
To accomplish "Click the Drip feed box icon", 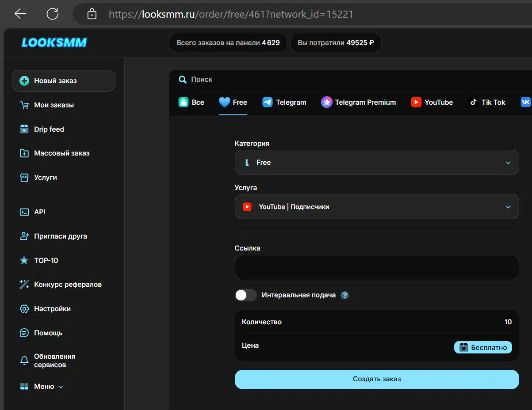I will coord(25,129).
